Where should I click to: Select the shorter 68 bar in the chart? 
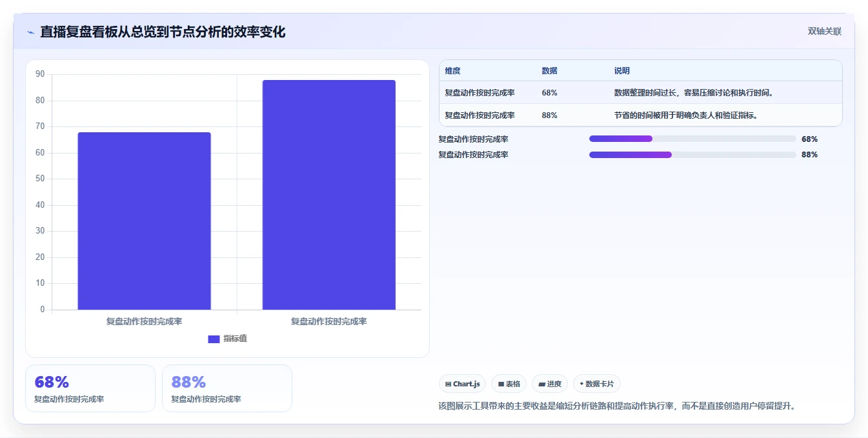point(145,221)
